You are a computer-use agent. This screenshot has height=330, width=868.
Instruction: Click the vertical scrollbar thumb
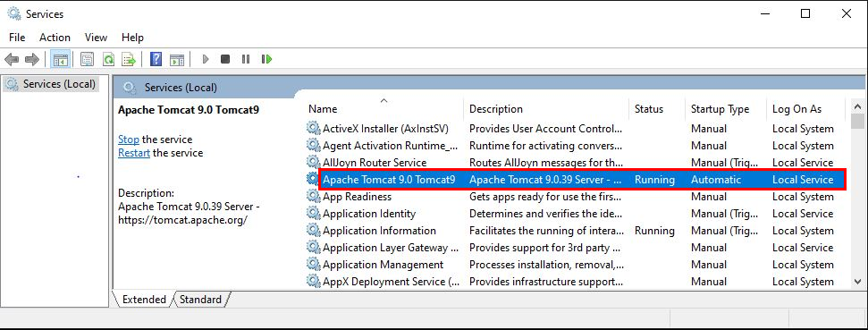[x=857, y=122]
